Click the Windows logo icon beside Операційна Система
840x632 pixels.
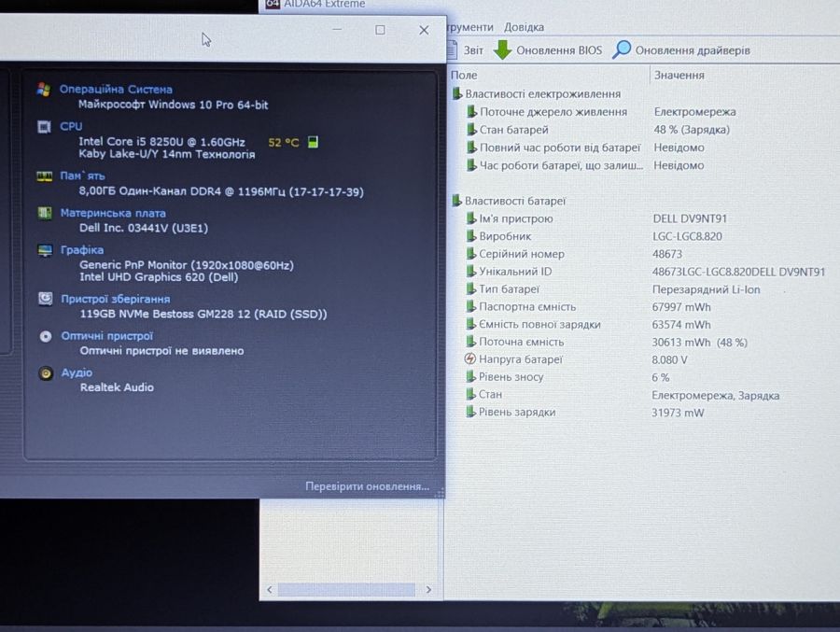point(44,90)
